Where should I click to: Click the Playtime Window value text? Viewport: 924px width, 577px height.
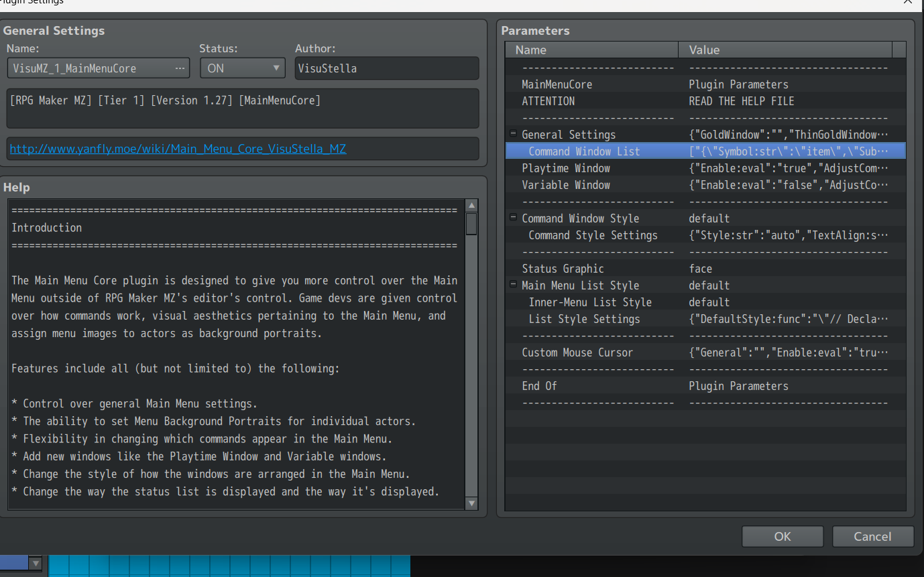coord(789,168)
